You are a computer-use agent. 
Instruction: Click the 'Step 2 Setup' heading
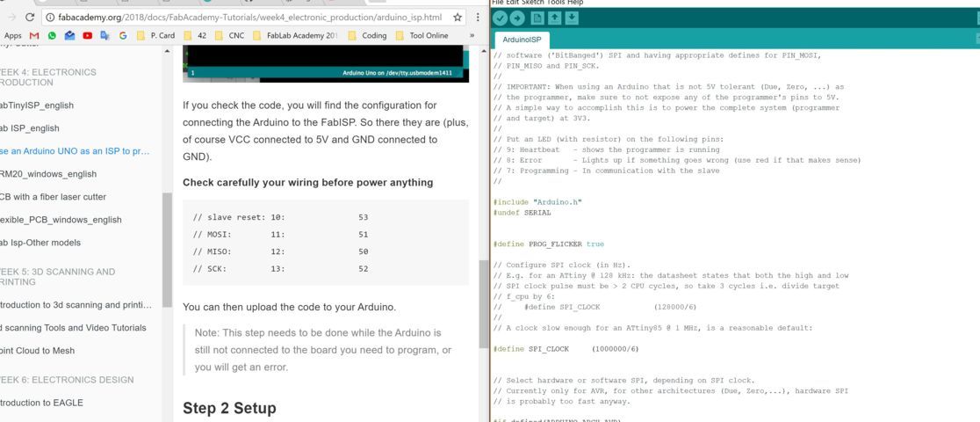(x=229, y=409)
